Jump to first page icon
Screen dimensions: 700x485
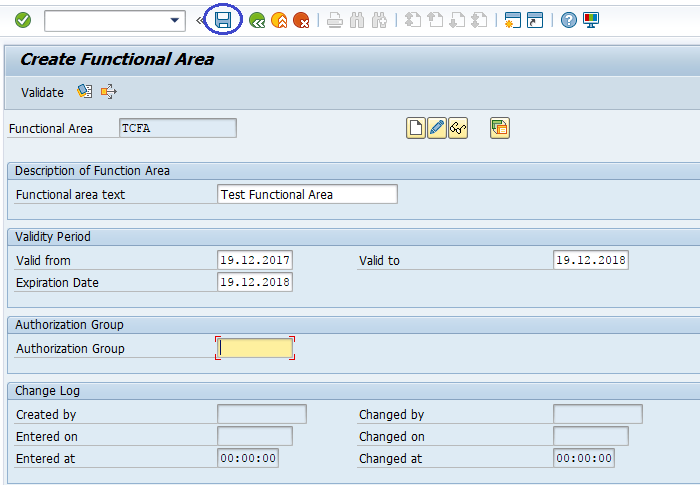point(413,21)
